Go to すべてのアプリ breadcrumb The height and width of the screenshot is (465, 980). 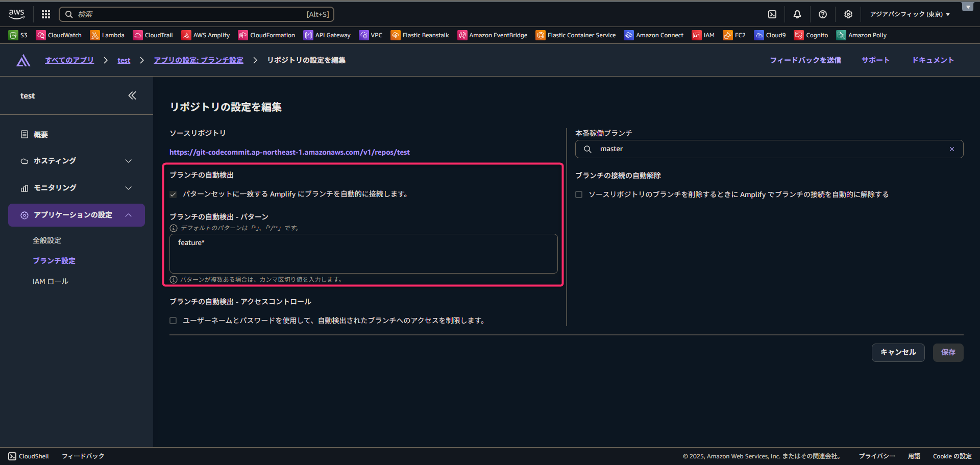pos(69,60)
